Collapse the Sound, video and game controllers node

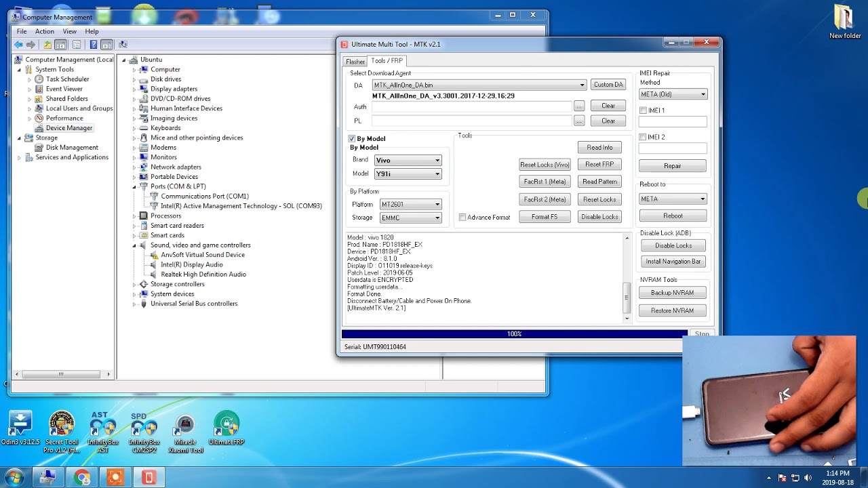click(134, 245)
